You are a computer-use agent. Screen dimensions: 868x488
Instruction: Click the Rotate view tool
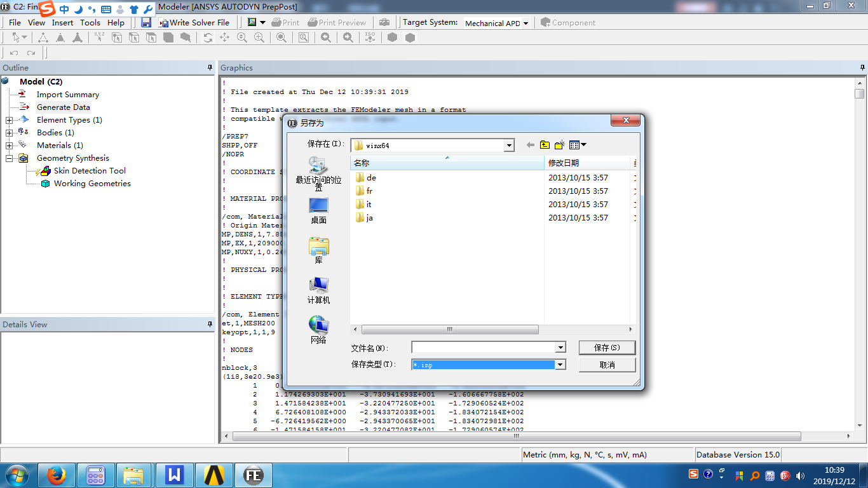point(208,37)
